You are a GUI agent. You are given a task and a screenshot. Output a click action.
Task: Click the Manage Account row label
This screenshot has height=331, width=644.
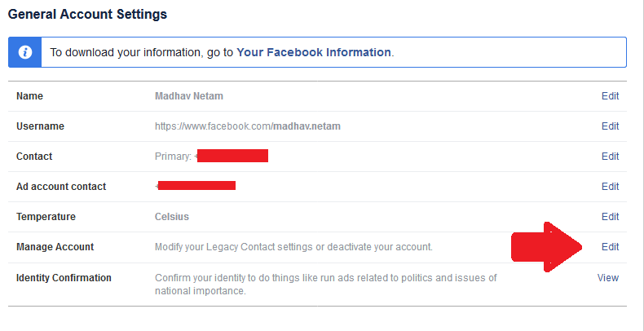[x=55, y=247]
